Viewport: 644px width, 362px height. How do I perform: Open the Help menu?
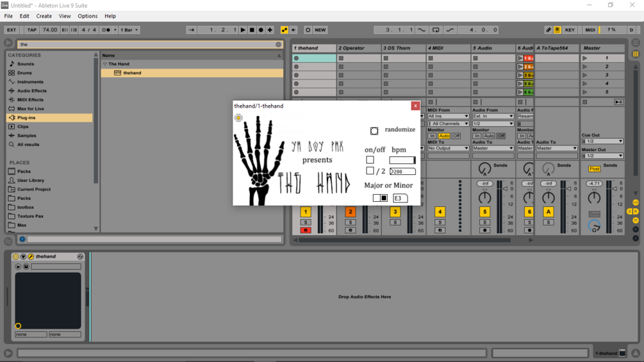click(110, 16)
